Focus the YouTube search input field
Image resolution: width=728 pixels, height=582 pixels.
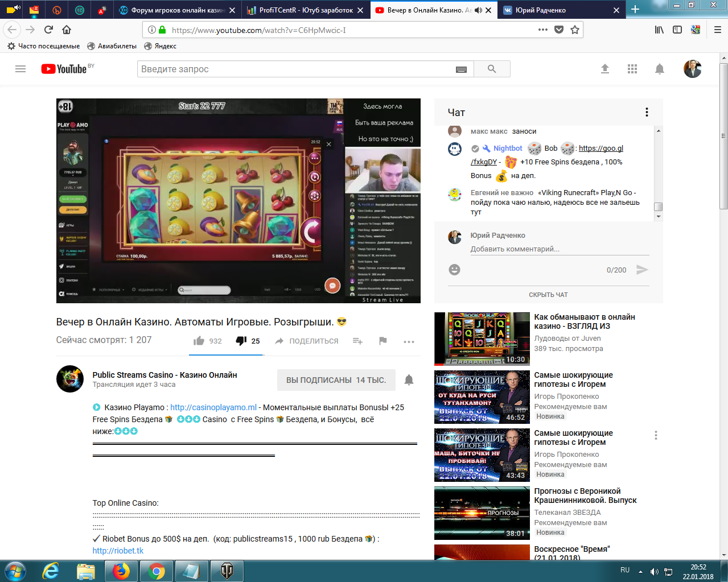296,69
